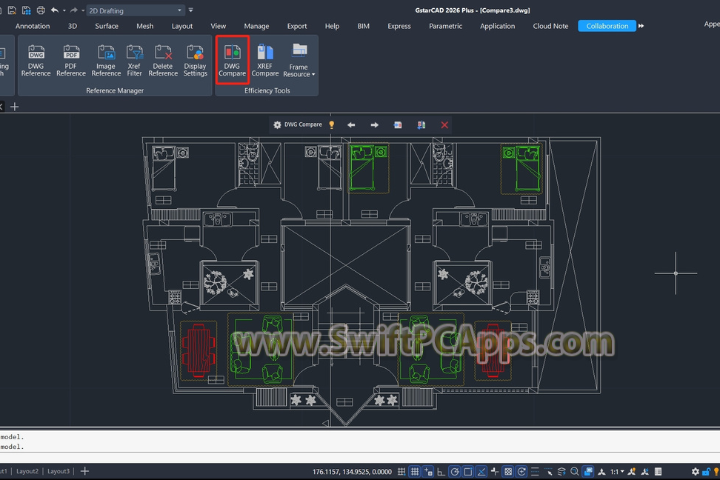Switch to the Layout ribbon tab
This screenshot has width=720, height=480.
182,26
